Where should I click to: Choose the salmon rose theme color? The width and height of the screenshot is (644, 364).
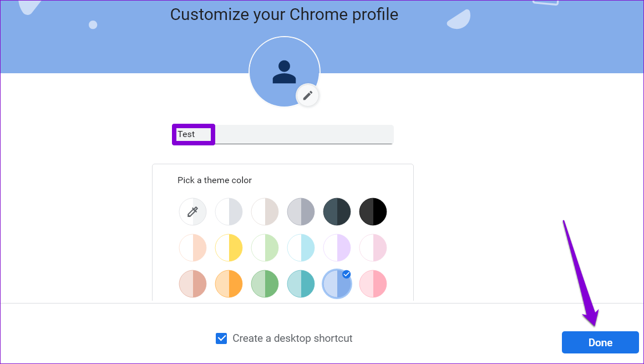[192, 284]
